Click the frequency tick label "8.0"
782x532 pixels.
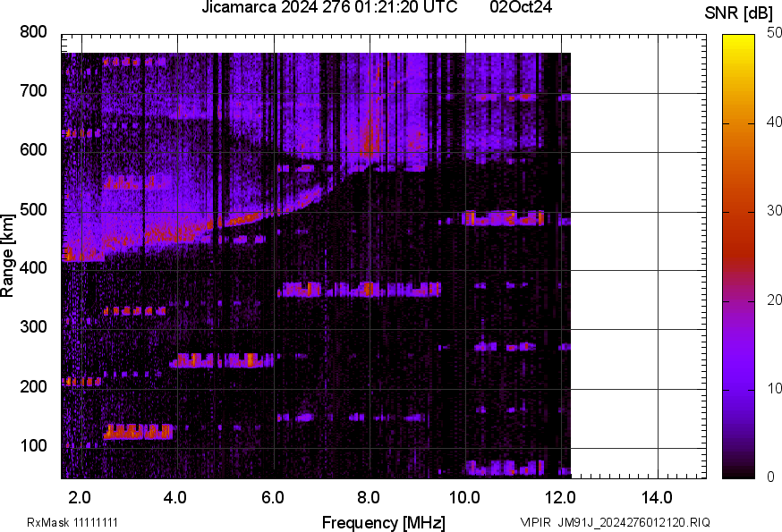tap(368, 497)
